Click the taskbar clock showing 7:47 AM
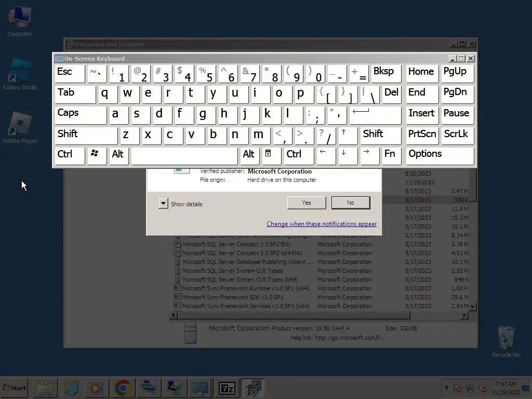The image size is (532, 399). pos(506,388)
